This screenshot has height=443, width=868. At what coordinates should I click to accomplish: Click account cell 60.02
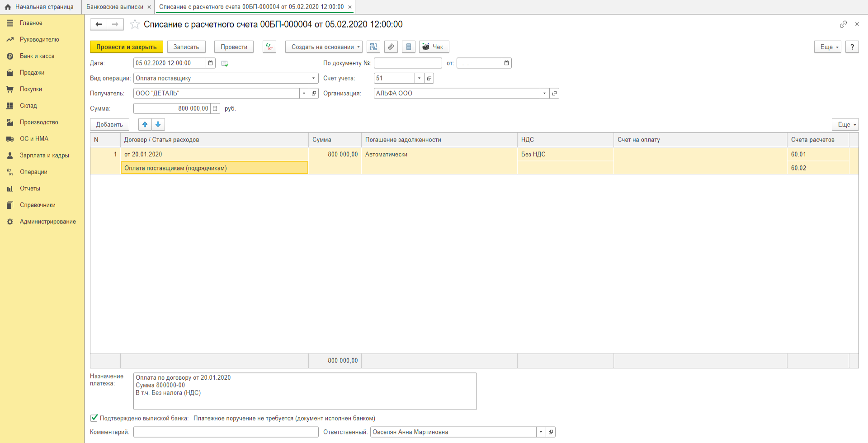point(818,168)
